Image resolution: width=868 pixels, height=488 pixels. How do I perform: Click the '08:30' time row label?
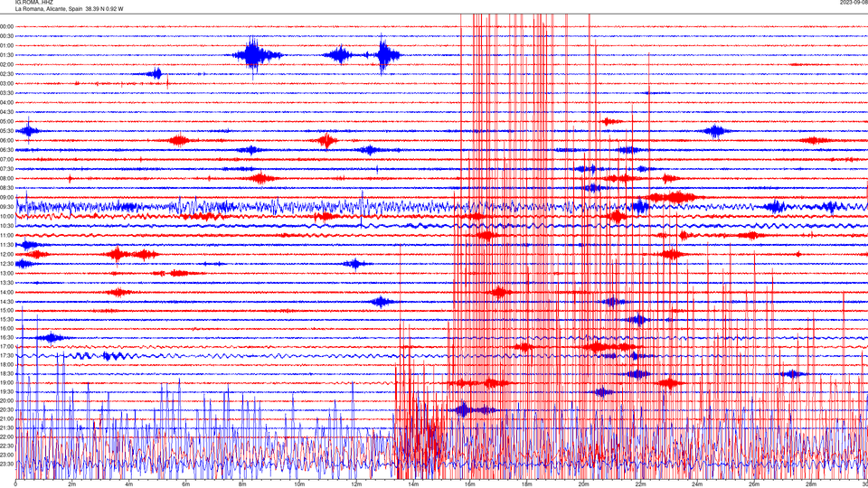point(7,188)
